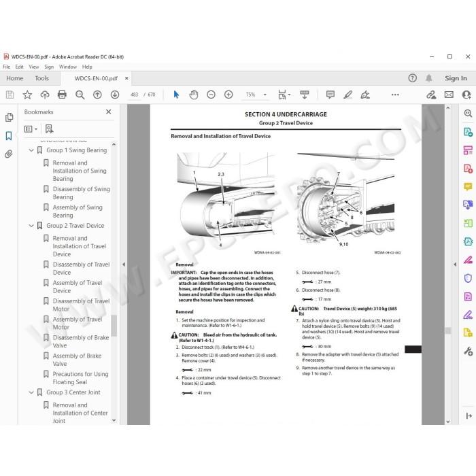Open the Help menu
The height and width of the screenshot is (476, 476).
87,67
